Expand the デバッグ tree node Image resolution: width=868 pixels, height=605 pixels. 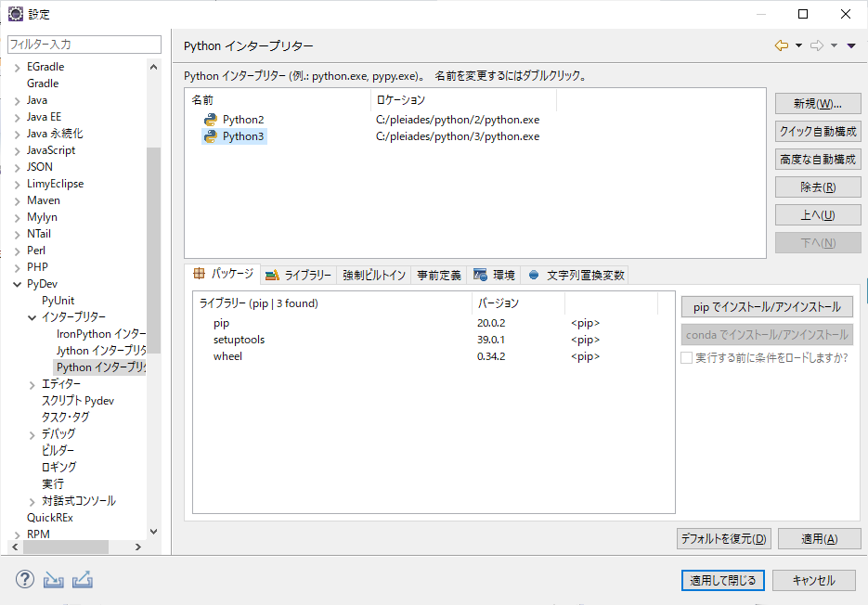(32, 435)
